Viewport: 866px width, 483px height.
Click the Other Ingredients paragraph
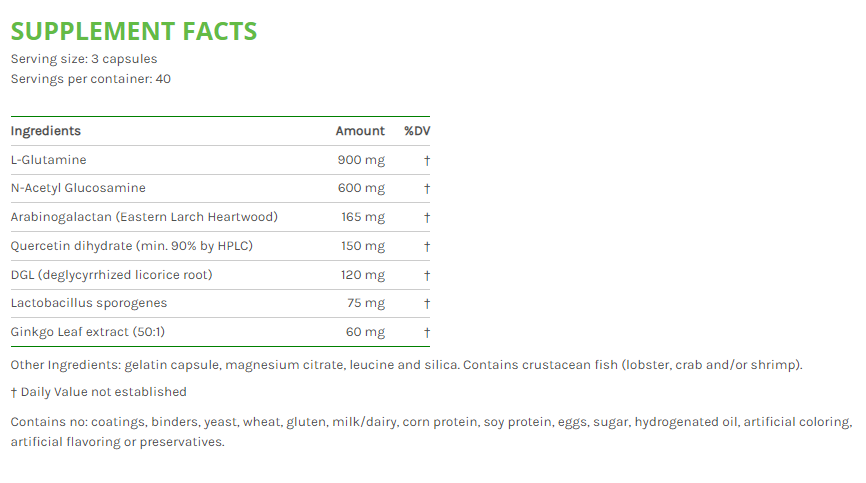coord(406,365)
